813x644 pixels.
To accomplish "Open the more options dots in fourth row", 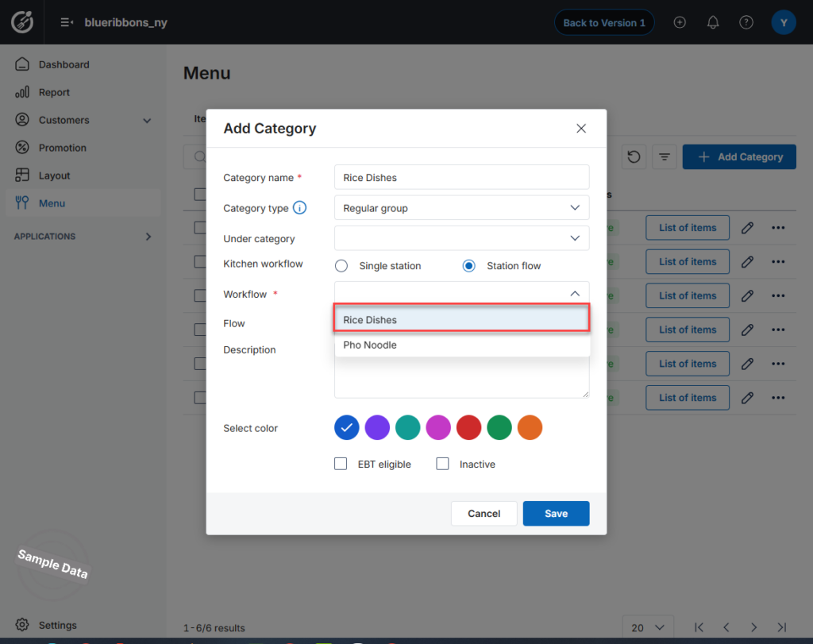I will (778, 330).
